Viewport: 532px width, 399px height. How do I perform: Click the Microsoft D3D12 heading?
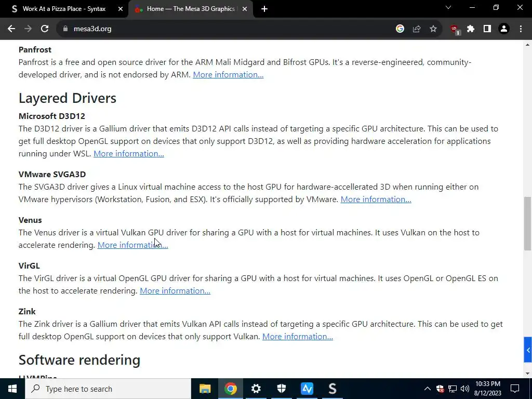tap(52, 116)
